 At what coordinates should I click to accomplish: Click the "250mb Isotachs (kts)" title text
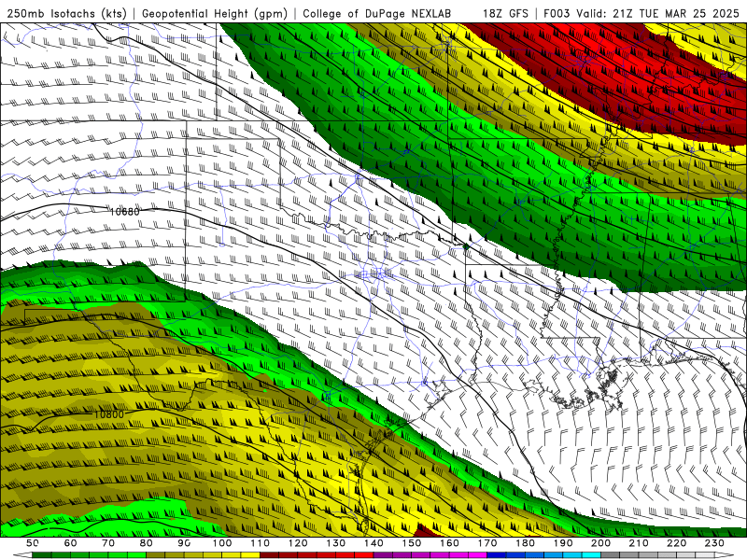(x=66, y=14)
